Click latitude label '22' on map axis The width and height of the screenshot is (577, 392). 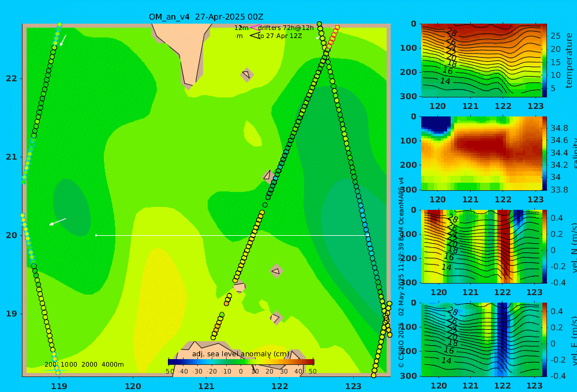[12, 78]
